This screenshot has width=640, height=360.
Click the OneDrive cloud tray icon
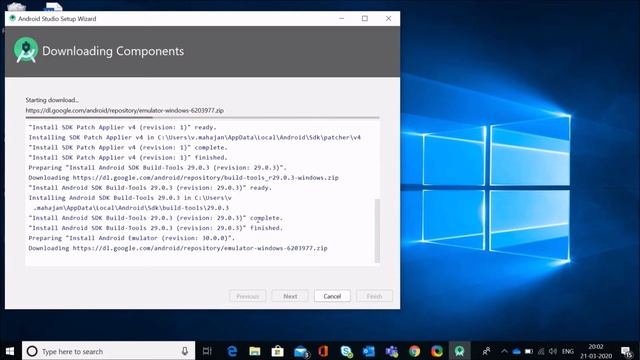[x=516, y=351]
